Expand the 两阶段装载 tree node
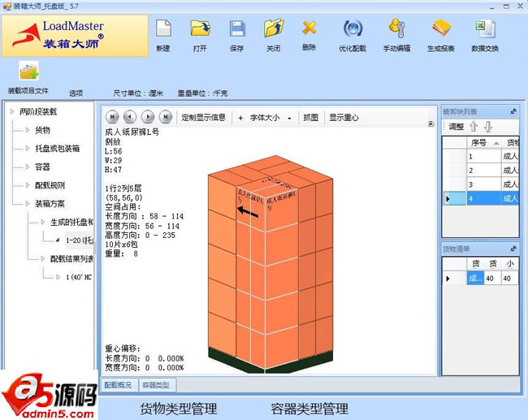 (x=12, y=111)
